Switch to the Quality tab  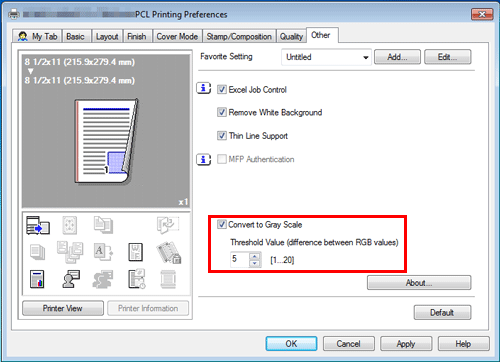[x=291, y=36]
